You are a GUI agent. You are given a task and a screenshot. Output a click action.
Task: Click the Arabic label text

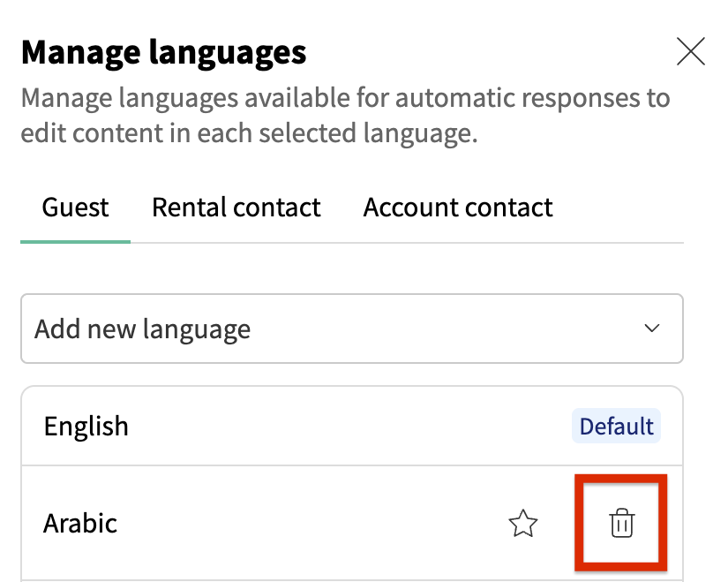pos(80,524)
